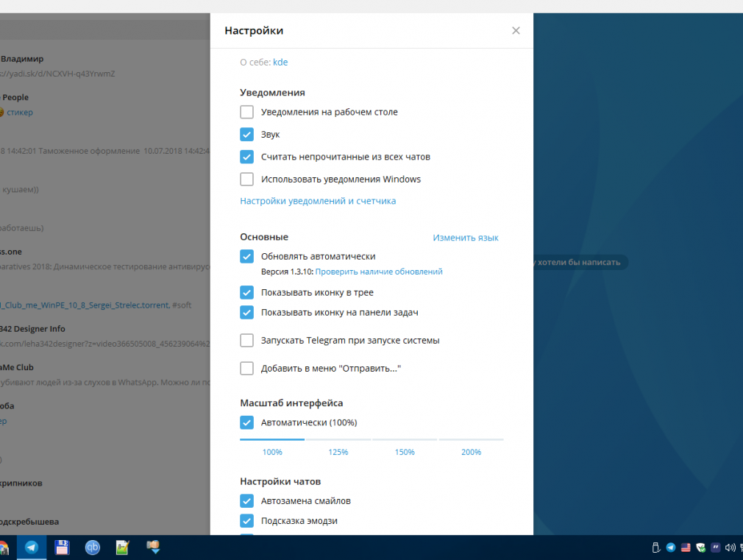Enable Добавить в меню "Отправить..."
Screen dimensions: 743x560
tap(247, 368)
